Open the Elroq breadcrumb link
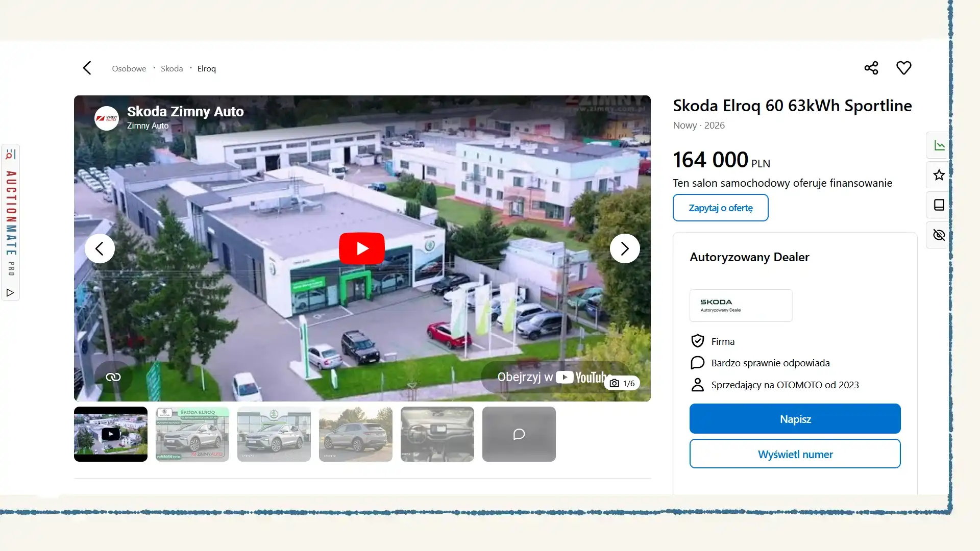Image resolution: width=980 pixels, height=551 pixels. [206, 68]
